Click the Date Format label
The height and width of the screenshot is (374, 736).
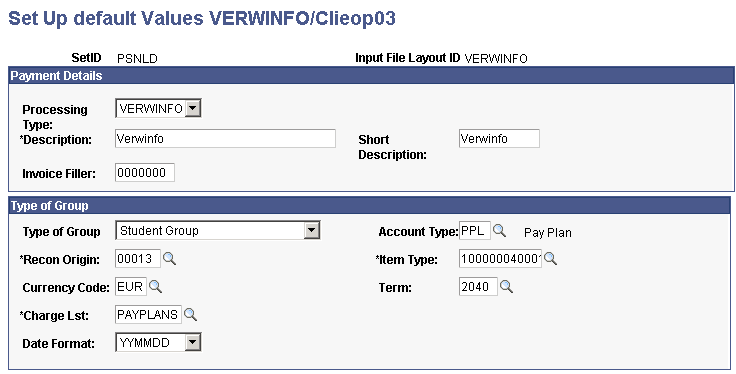[x=58, y=343]
